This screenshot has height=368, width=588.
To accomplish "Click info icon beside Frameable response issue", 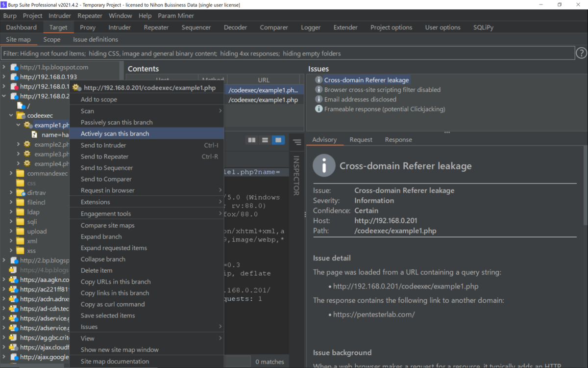I will click(x=318, y=109).
